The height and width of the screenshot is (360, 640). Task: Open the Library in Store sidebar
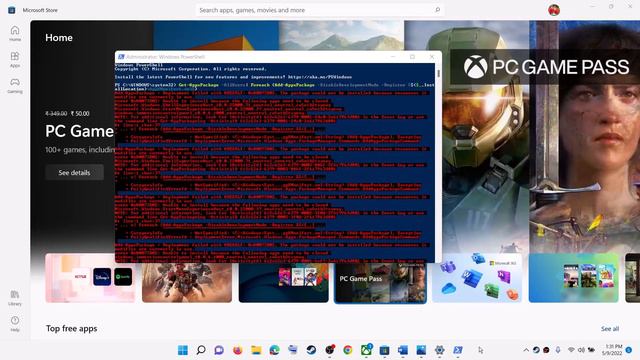point(15,298)
